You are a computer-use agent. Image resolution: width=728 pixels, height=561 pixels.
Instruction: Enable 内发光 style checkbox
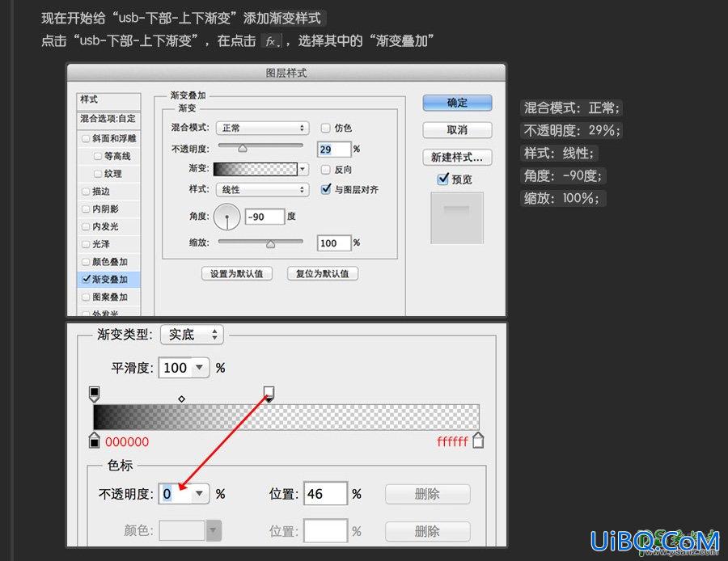86,226
